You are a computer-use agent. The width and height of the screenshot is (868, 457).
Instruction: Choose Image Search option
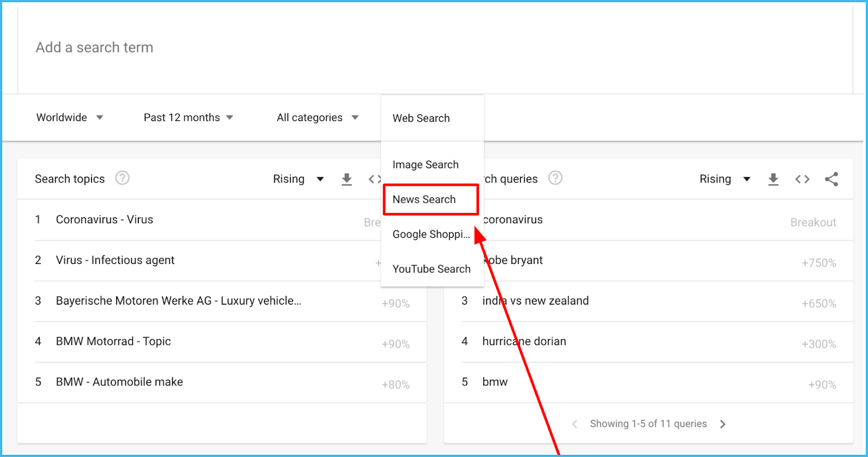point(432,164)
